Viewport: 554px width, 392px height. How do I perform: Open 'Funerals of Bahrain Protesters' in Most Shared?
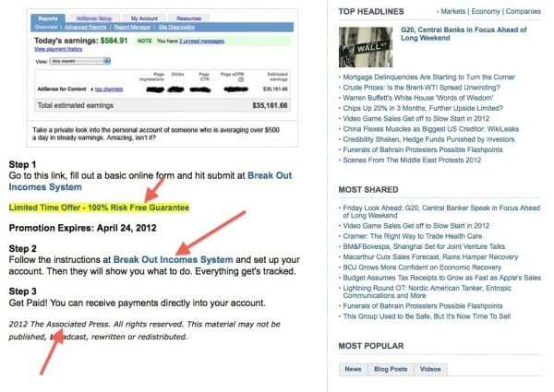coord(423,306)
